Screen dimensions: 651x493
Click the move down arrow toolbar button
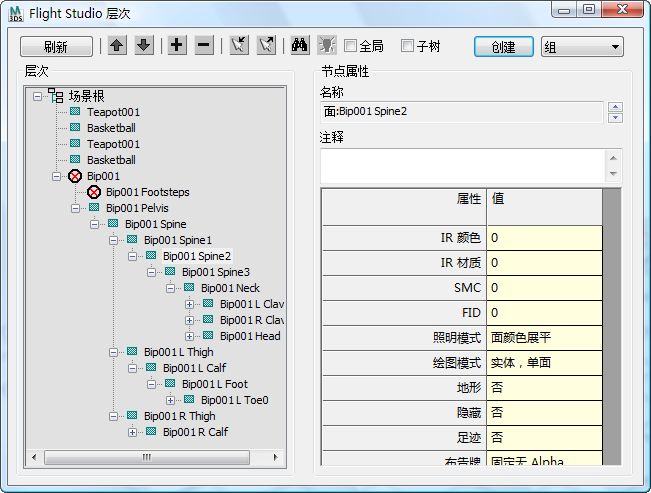click(x=144, y=45)
